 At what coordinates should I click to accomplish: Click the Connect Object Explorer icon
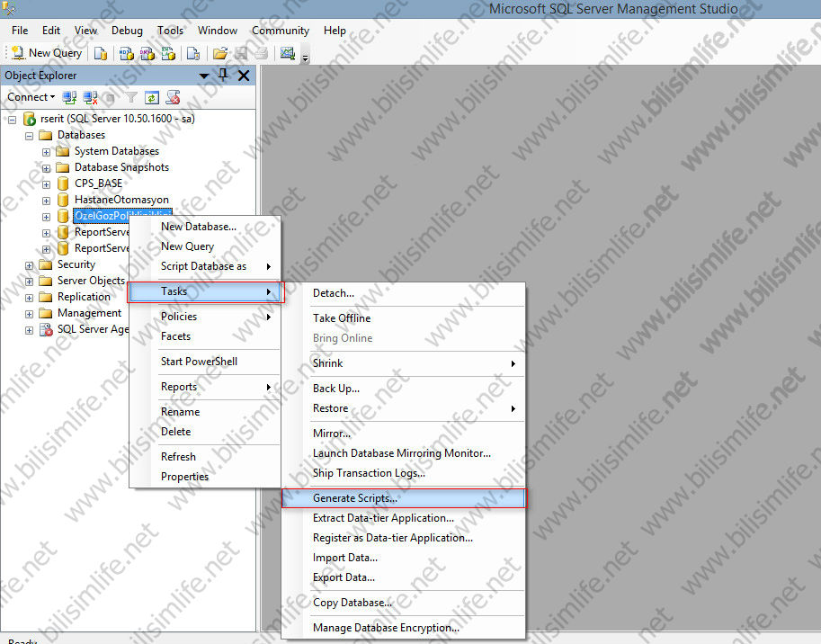[69, 97]
